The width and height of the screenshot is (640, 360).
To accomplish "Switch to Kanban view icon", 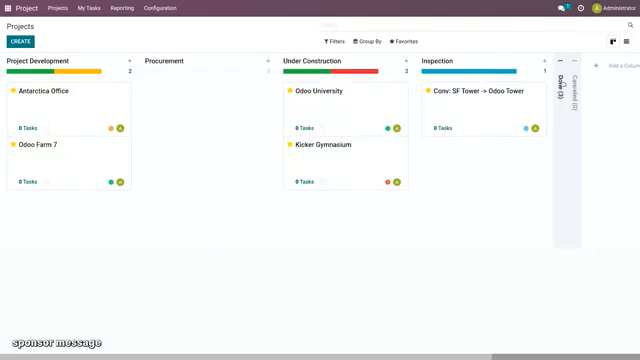I will (613, 42).
